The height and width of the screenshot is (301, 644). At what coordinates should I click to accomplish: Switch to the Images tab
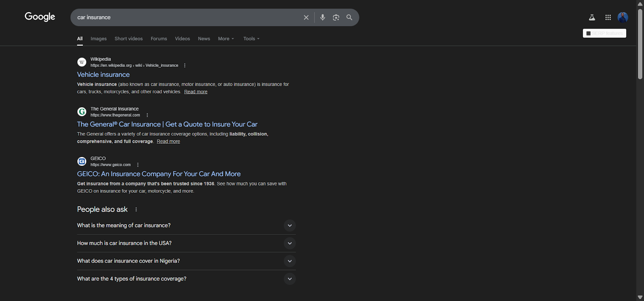tap(99, 39)
